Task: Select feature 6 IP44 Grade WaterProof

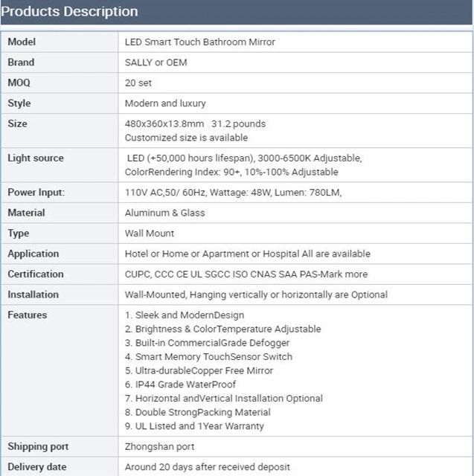Action: click(180, 385)
